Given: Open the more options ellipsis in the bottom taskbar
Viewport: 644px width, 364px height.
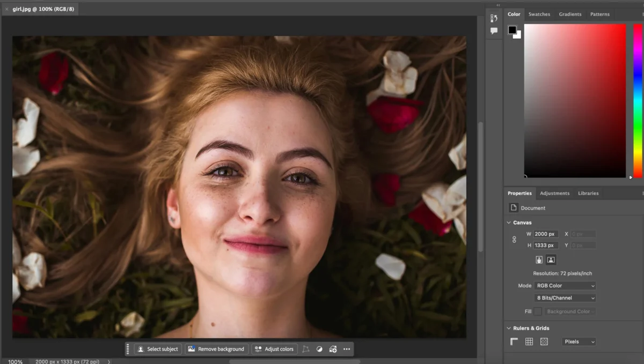Looking at the screenshot, I should click(347, 349).
